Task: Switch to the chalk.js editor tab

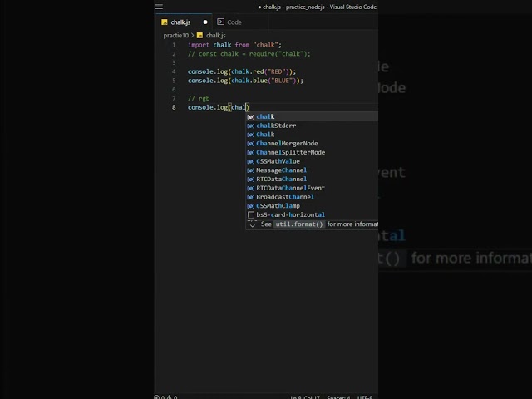Action: tap(185, 22)
